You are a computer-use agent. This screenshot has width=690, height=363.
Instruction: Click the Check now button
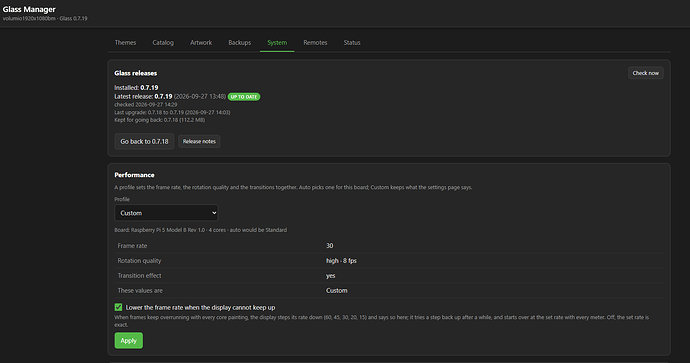click(x=646, y=73)
